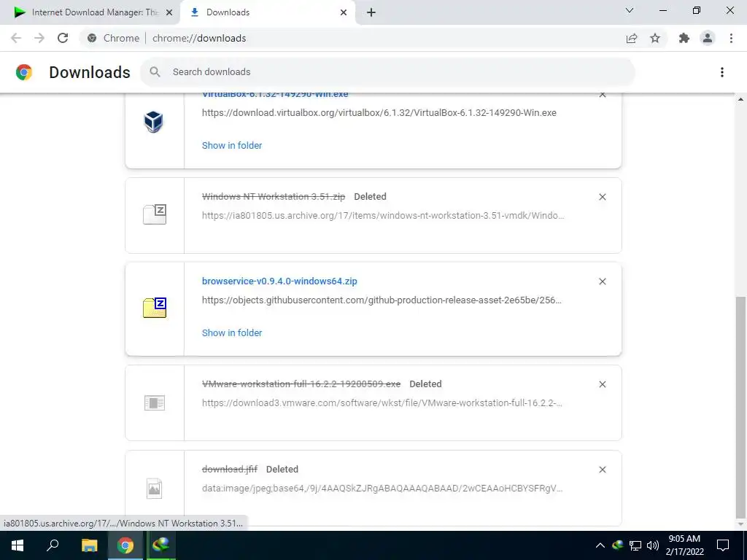Open the VirtualBox-6.1.32-149290-Win.exe file link
Screen dimensions: 747x560
click(275, 95)
